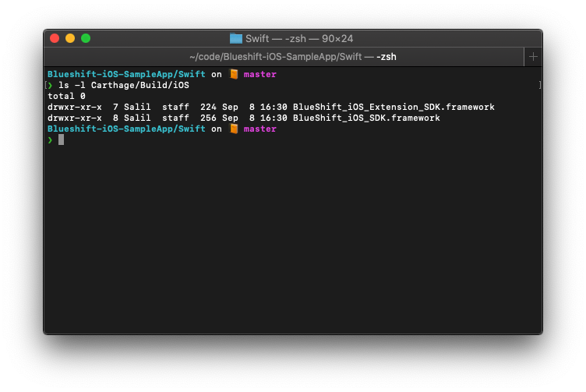Click the Swift folder icon in title bar
Image resolution: width=586 pixels, height=392 pixels.
tap(236, 38)
